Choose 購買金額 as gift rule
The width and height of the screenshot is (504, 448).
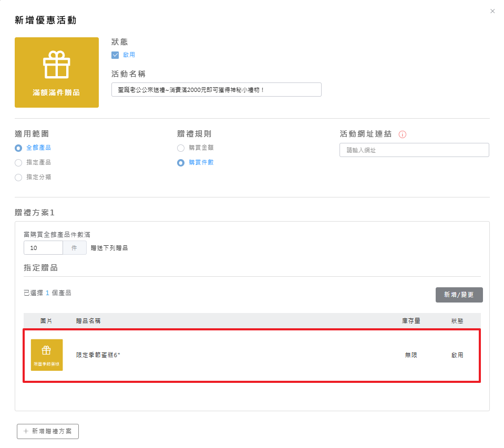tap(181, 148)
